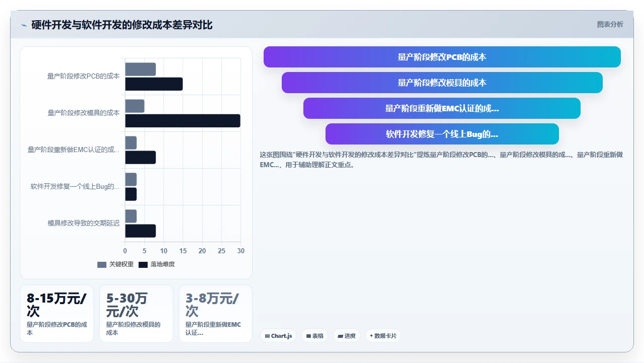Click the 量产阶段修改PCB的成本 axis label

pos(84,76)
